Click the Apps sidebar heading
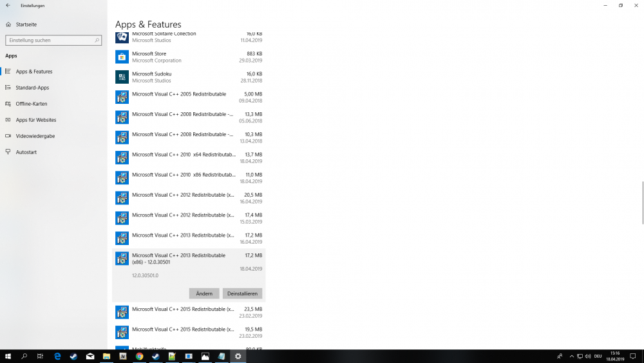644x363 pixels. coord(11,55)
